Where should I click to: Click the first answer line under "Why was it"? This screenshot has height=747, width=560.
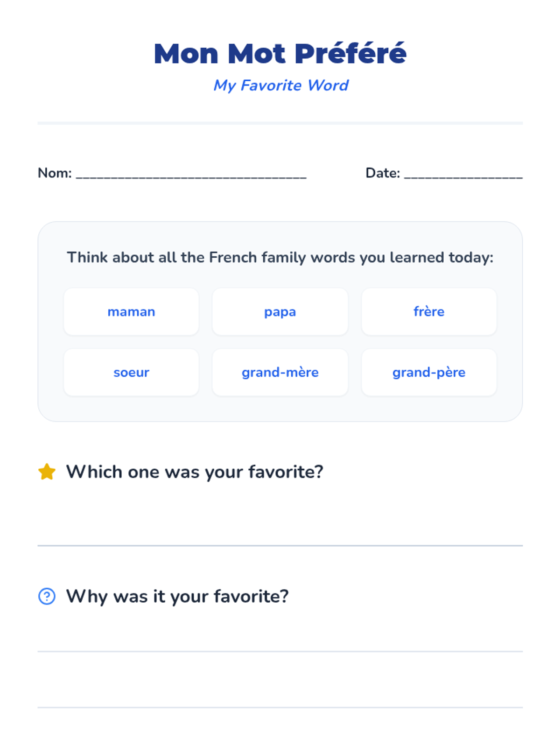pos(280,651)
